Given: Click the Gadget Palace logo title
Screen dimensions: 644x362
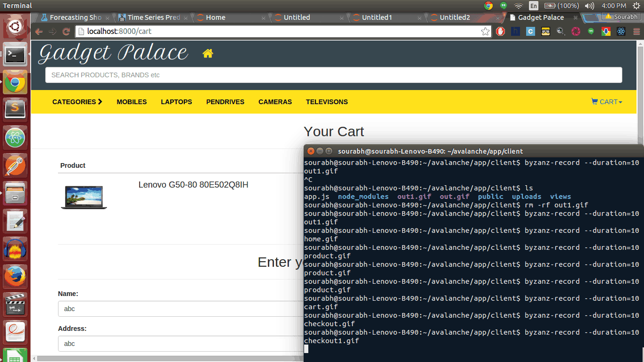Looking at the screenshot, I should [113, 53].
